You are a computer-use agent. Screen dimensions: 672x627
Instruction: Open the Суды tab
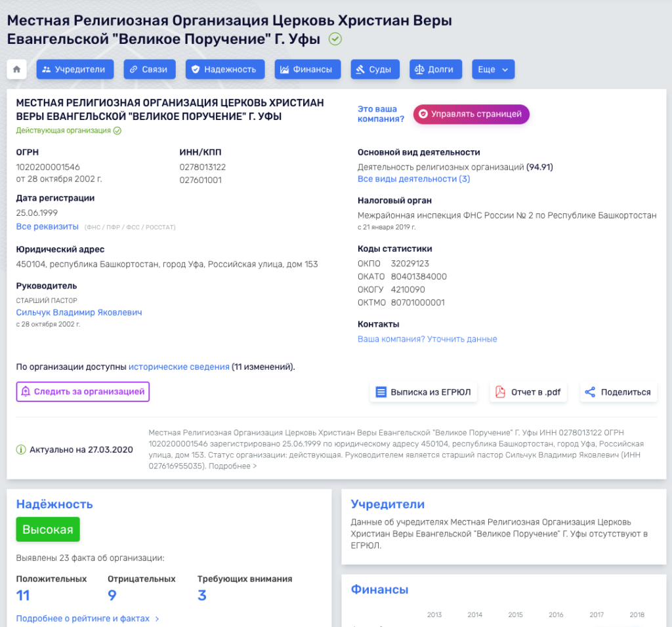pos(375,70)
